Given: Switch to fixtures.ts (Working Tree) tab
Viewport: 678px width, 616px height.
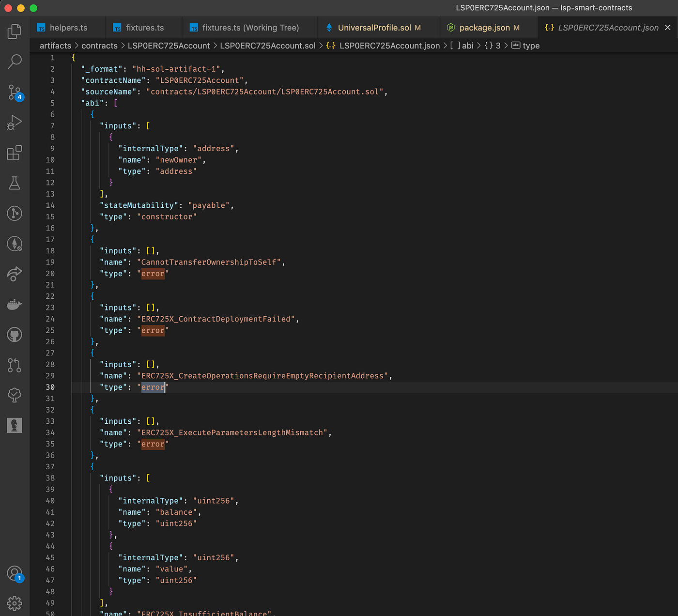Looking at the screenshot, I should (250, 28).
